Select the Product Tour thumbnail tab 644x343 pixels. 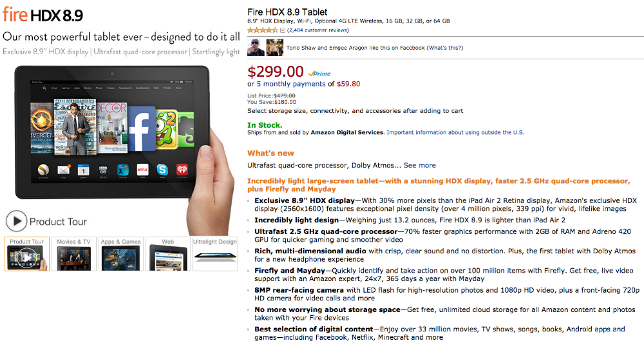pyautogui.click(x=26, y=254)
